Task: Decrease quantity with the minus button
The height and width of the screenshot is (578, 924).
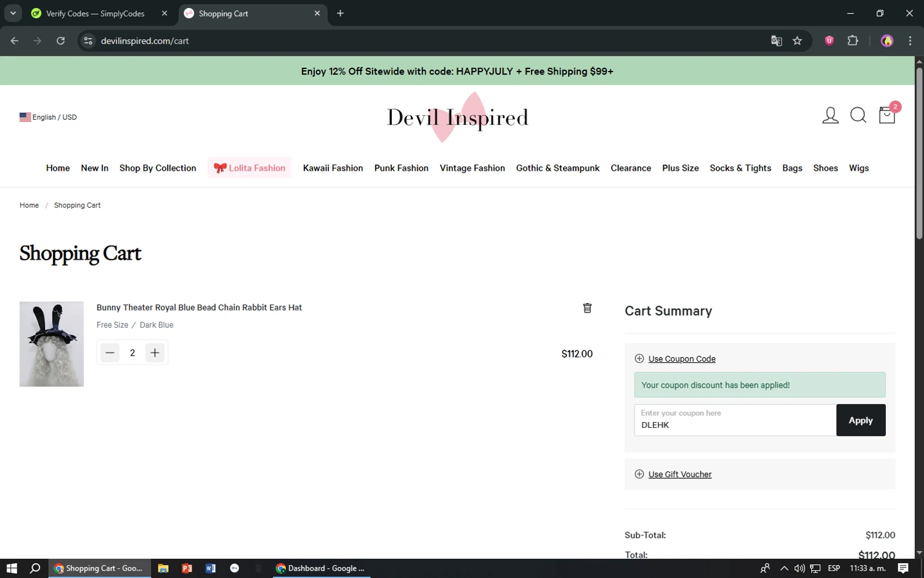Action: [x=110, y=353]
